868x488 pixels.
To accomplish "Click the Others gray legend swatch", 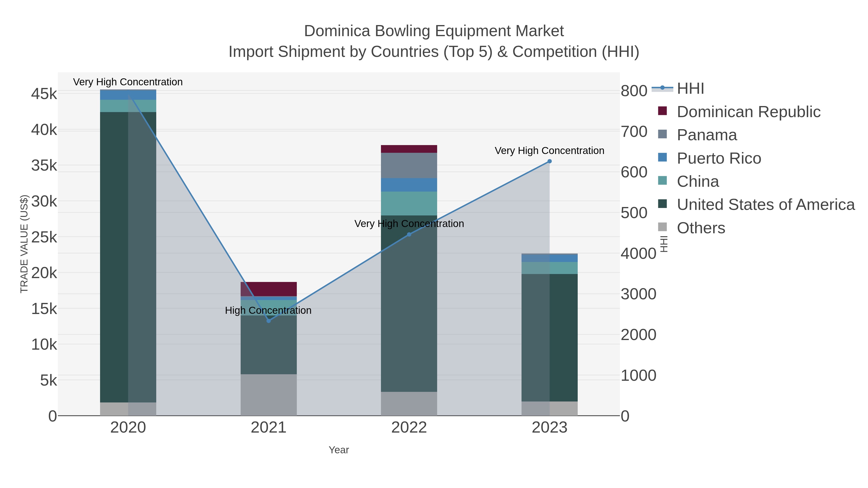I will point(663,227).
